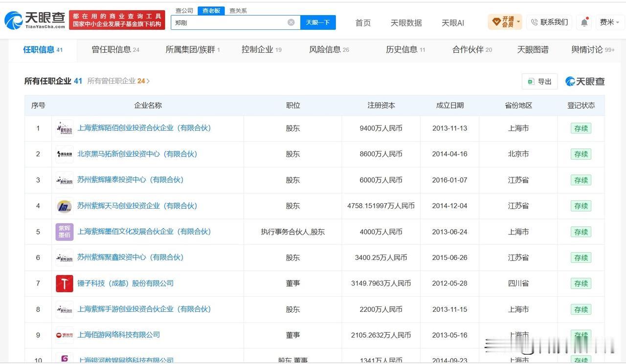This screenshot has width=626, height=364.
Task: Open the TianYanCha logo home link
Action: pos(35,20)
